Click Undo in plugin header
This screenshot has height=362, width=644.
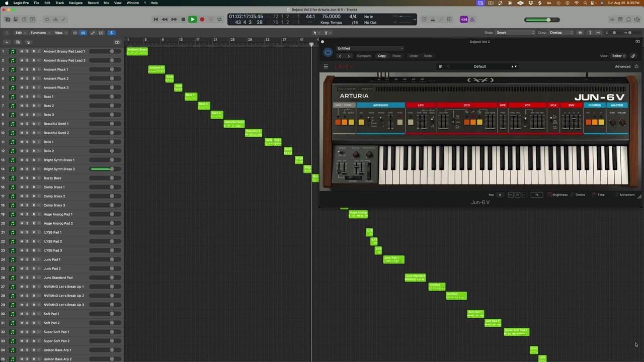point(414,56)
